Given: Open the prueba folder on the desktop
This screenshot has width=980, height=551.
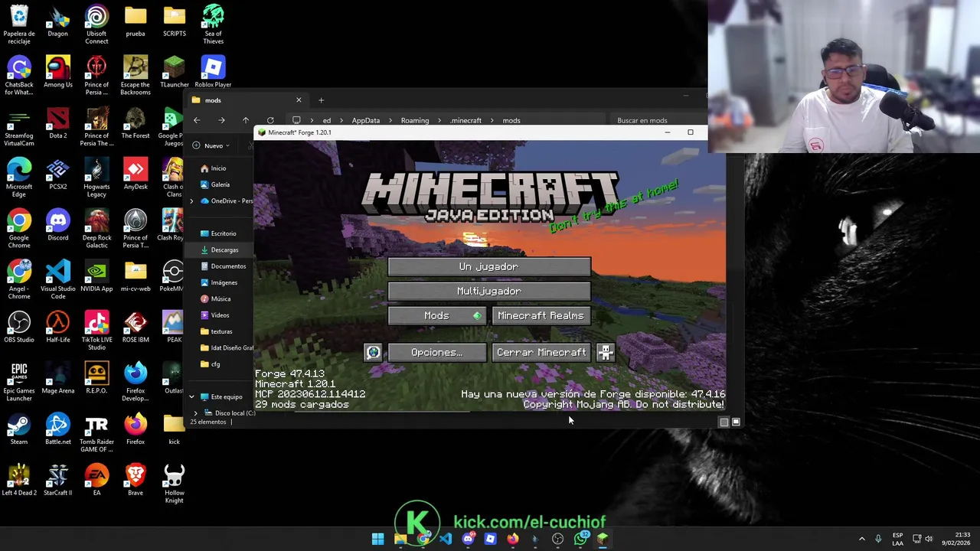Looking at the screenshot, I should pos(136,21).
